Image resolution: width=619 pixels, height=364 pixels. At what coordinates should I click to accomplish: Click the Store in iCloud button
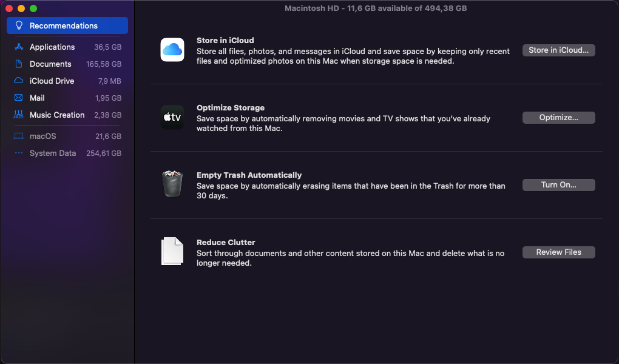(558, 50)
